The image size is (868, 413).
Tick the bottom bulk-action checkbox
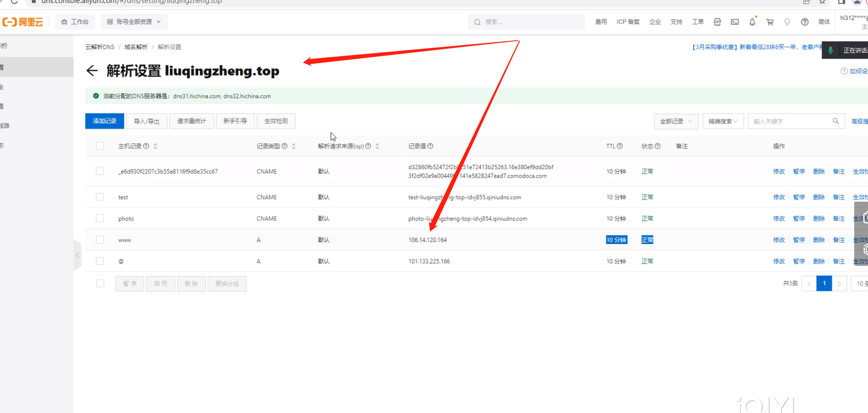tap(100, 283)
